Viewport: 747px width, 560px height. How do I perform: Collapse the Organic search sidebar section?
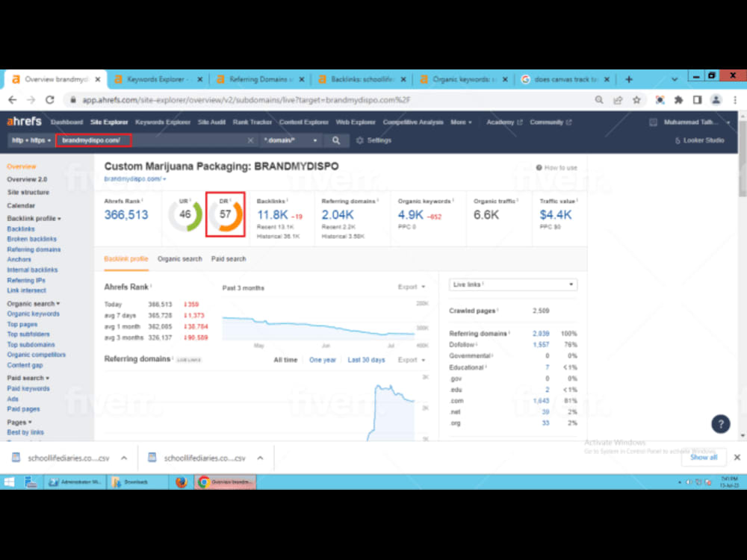click(34, 304)
